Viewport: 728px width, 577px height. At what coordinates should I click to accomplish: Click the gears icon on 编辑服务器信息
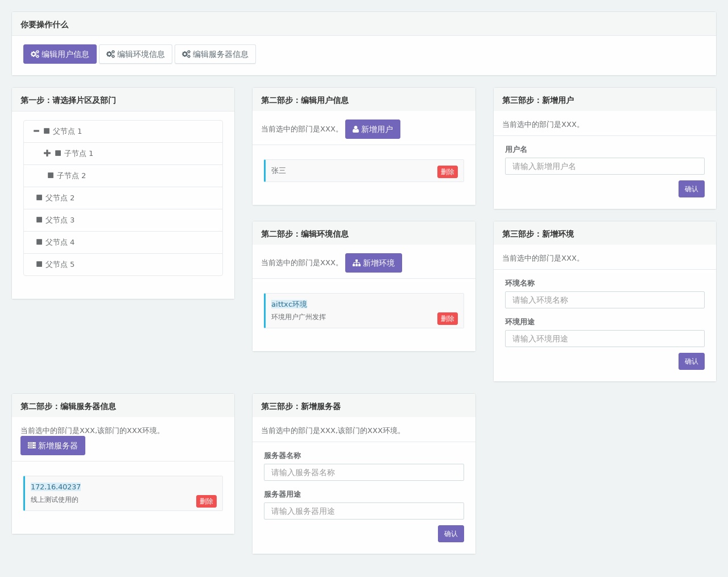click(186, 54)
